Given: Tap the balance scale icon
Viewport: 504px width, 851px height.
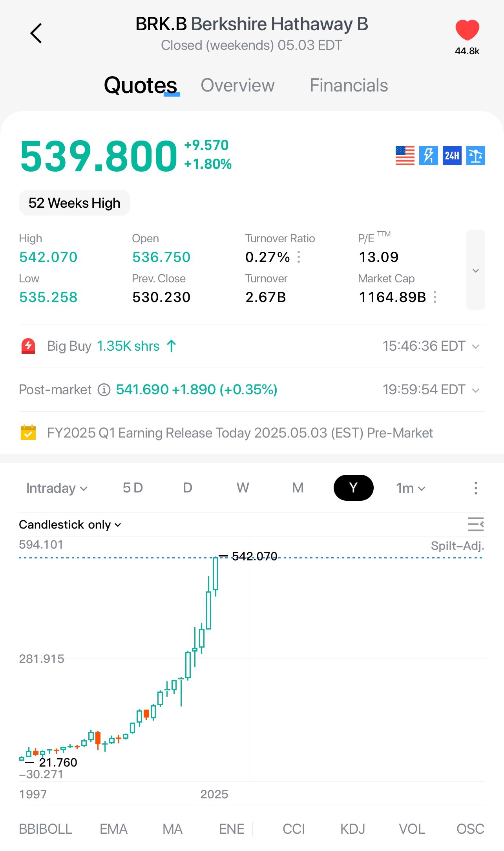Looking at the screenshot, I should (475, 156).
